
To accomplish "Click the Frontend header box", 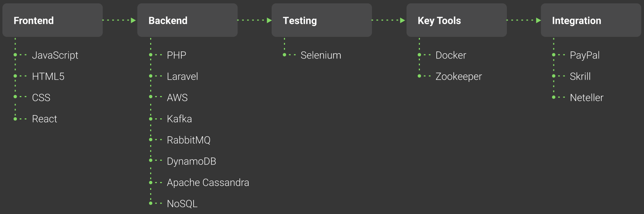I will click(x=52, y=20).
